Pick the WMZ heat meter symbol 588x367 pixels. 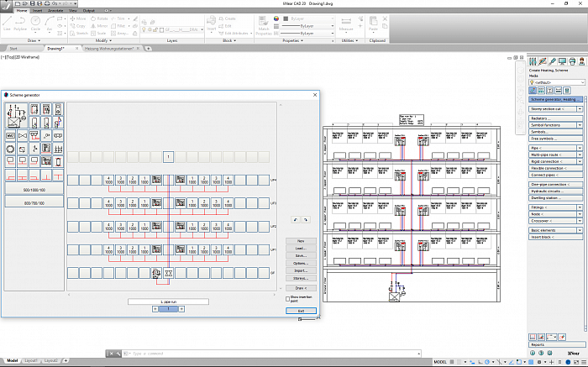click(10, 136)
